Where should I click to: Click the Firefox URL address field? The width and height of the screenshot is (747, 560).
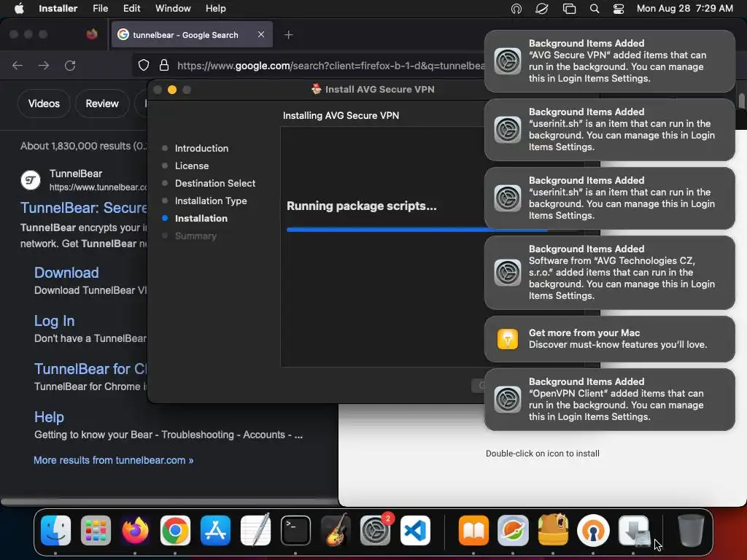329,65
